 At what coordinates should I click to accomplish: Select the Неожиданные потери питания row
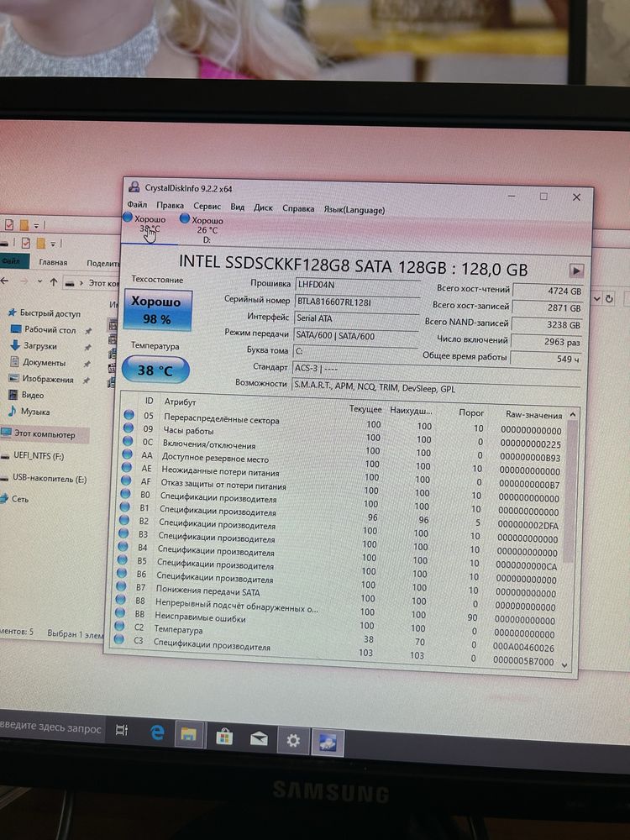[341, 475]
